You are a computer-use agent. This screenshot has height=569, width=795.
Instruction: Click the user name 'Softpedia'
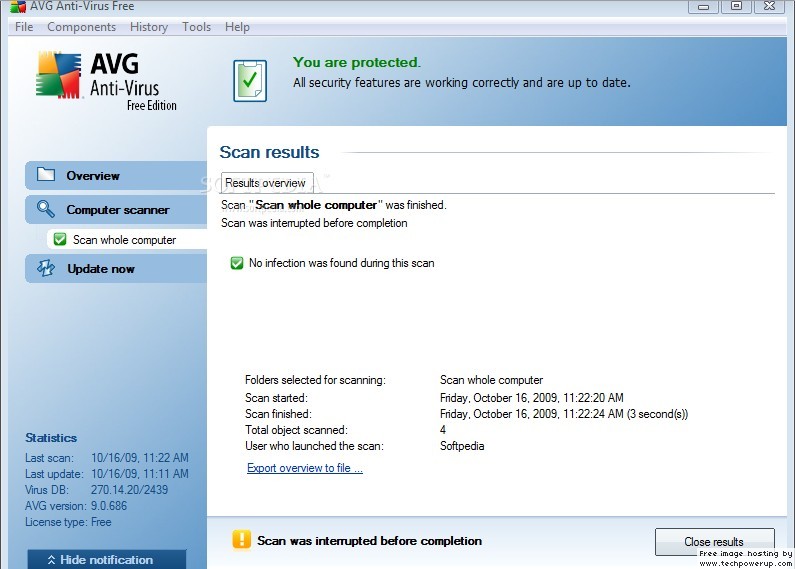tap(462, 446)
